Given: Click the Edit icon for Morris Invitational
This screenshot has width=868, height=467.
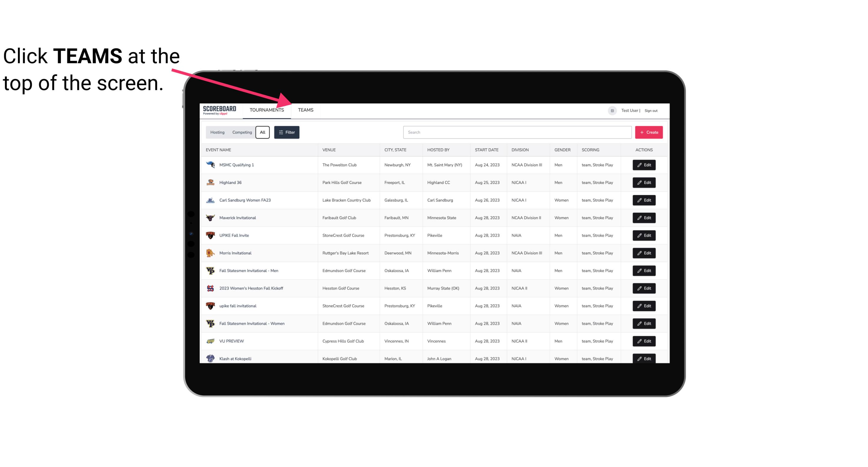Looking at the screenshot, I should pos(644,252).
